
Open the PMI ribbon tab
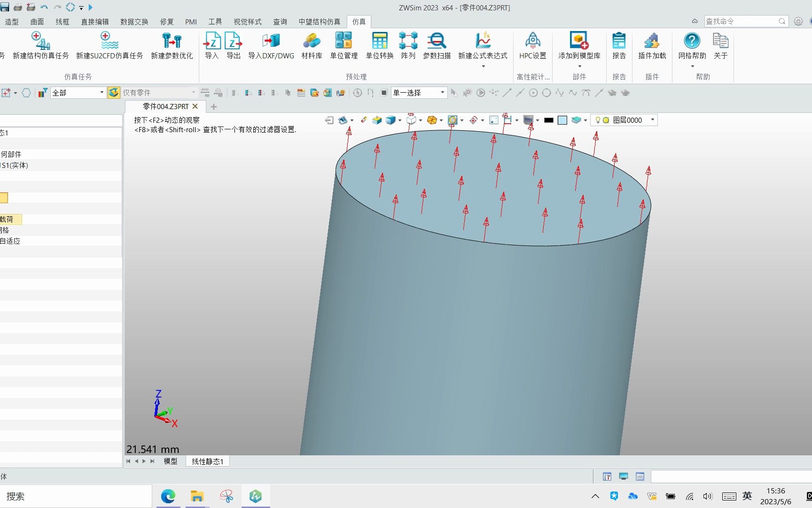(x=191, y=22)
